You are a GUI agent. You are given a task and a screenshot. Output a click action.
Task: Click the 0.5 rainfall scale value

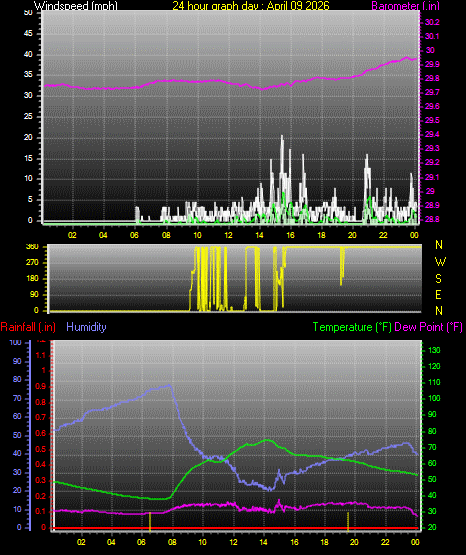click(x=41, y=450)
